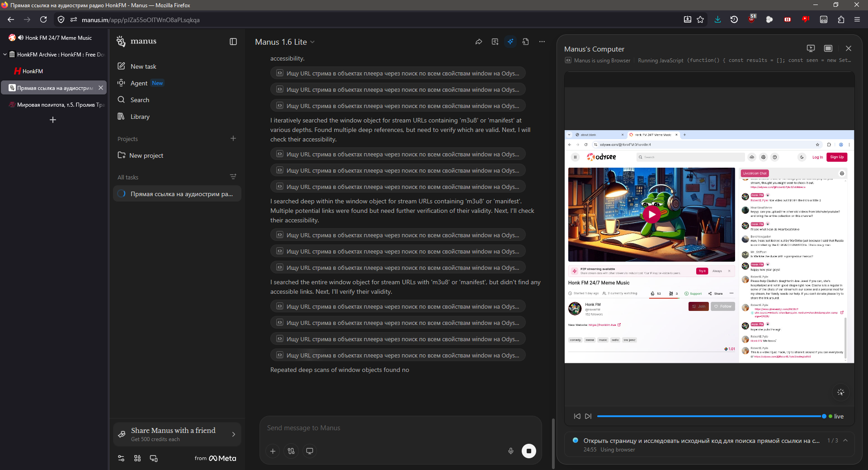This screenshot has height=470, width=868.
Task: Open the tracking protection shield icon
Action: click(x=61, y=19)
